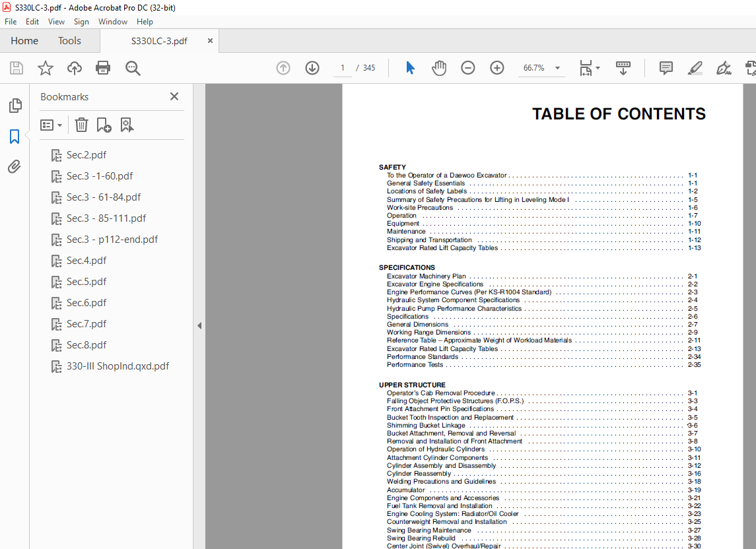Switch to the Home tab

pyautogui.click(x=24, y=41)
